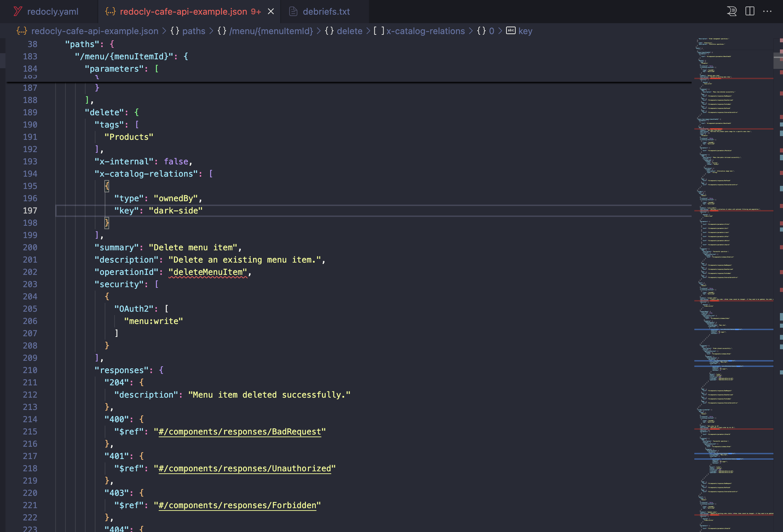Image resolution: width=783 pixels, height=532 pixels.
Task: Open the delete breadcrumb dropdown
Action: [349, 31]
